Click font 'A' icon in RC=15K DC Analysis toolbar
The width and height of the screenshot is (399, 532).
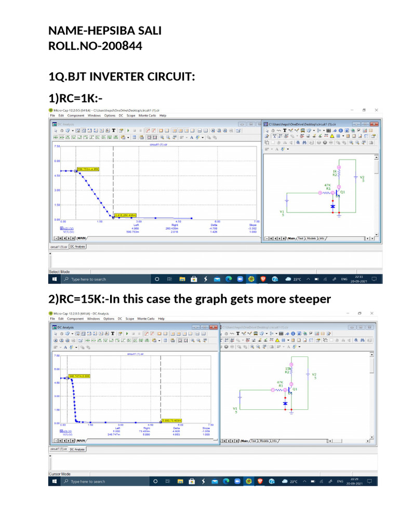coord(65,347)
